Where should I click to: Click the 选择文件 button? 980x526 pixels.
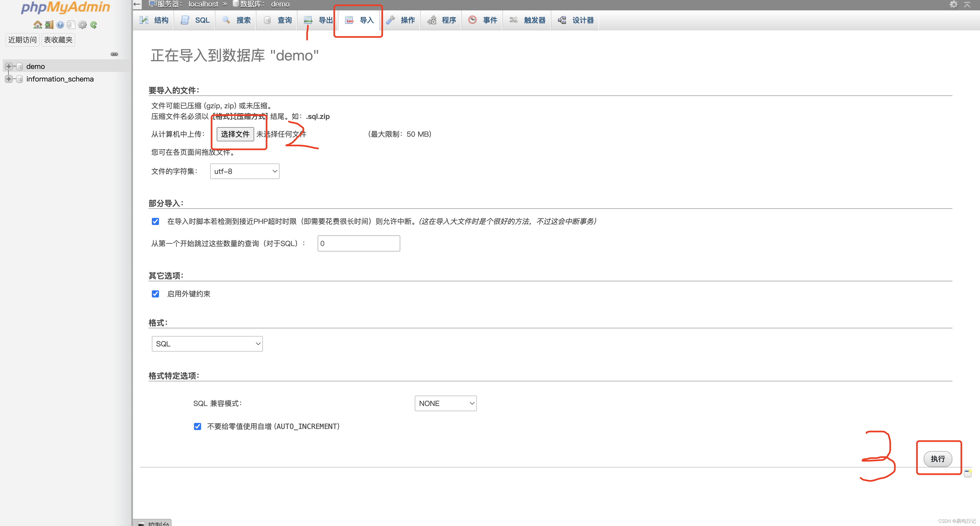tap(235, 134)
